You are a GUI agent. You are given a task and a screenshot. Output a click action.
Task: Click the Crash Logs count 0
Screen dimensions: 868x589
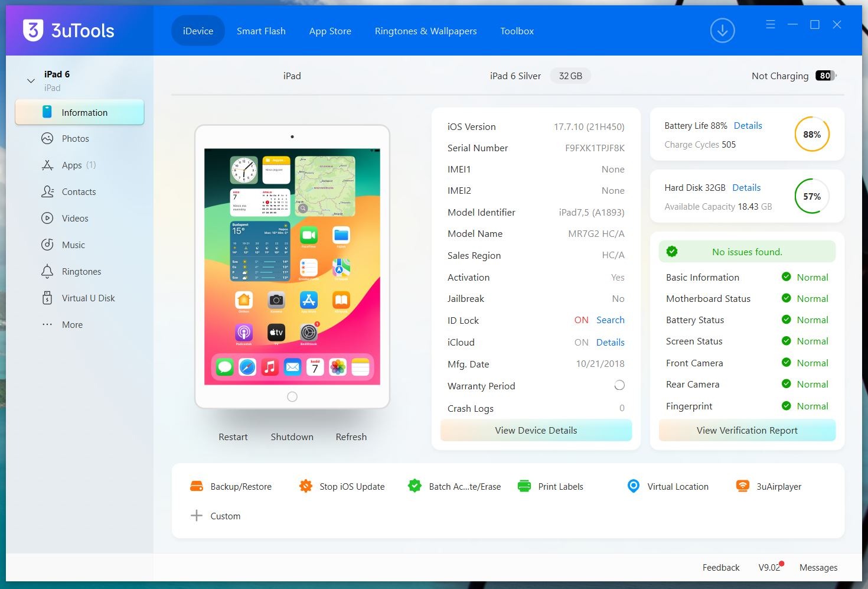[622, 408]
